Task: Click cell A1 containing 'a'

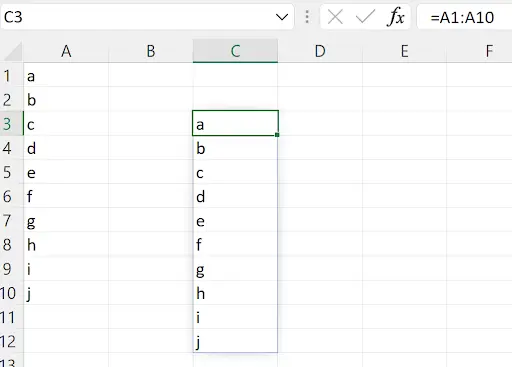Action: pyautogui.click(x=66, y=75)
